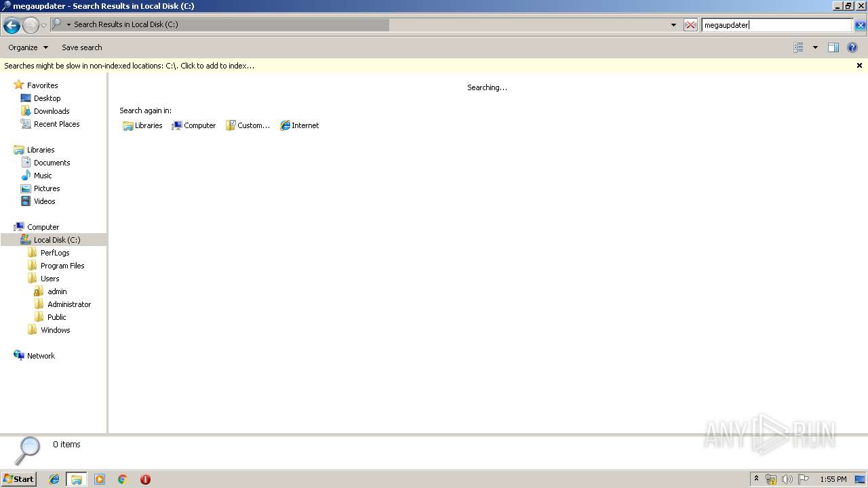
Task: Change the view with the view icon
Action: [x=798, y=47]
